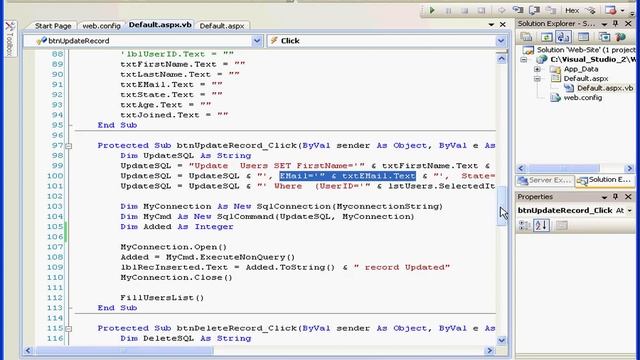Click the Stop Debugging square icon
Screen dimensions: 640x360
(465, 11)
